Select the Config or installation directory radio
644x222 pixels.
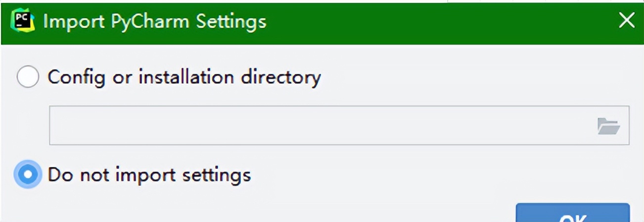tap(28, 77)
